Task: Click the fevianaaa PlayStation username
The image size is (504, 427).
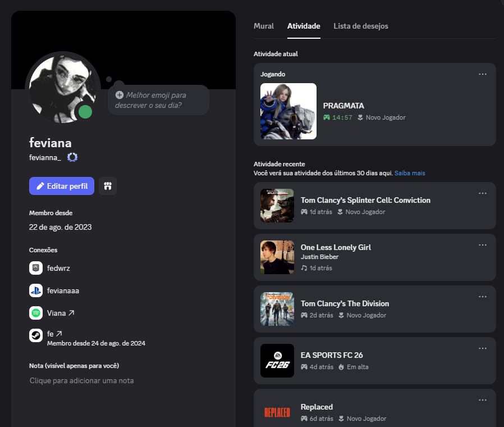Action: (63, 290)
